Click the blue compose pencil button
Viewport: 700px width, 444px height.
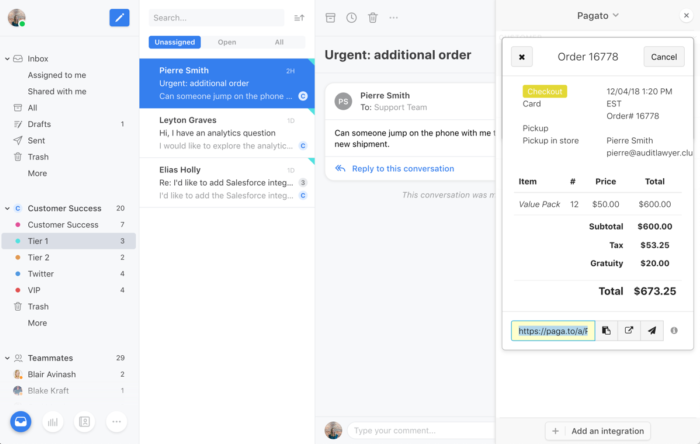(119, 18)
